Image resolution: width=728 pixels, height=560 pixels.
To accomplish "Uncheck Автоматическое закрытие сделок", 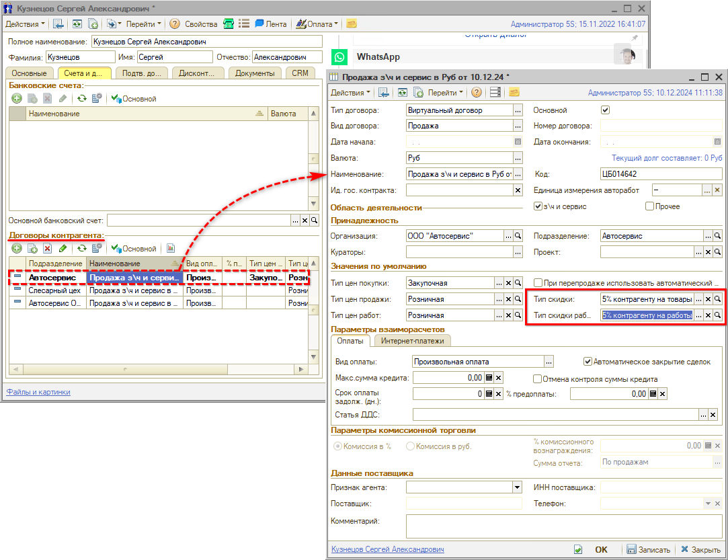I will 588,361.
